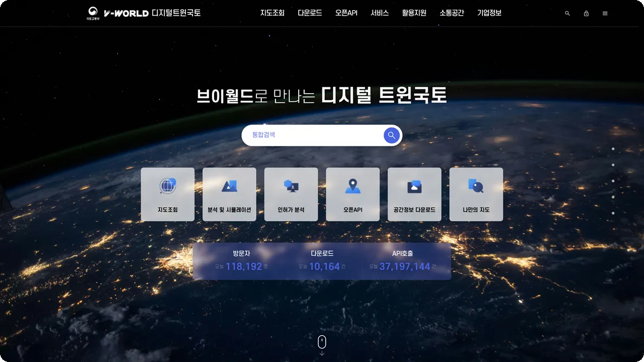Jump to third page section dot
The image size is (644, 362).
(613, 181)
